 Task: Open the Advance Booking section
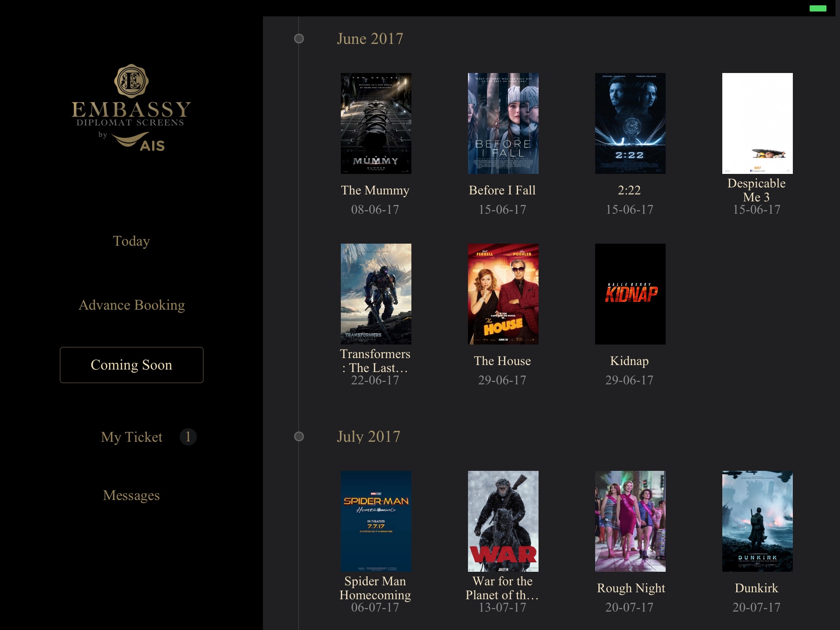pos(131,305)
